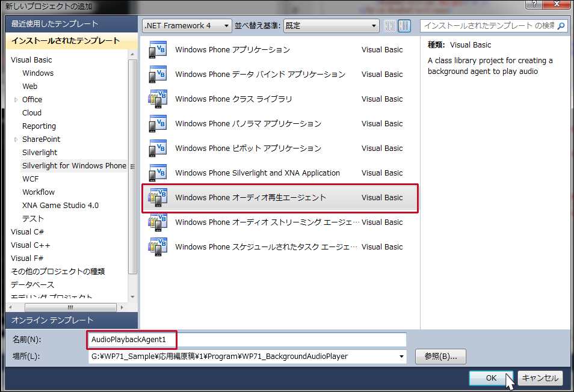Screen dimensions: 574x392
Task: Click Silverlight and XNA Application template icon
Action: (x=158, y=173)
